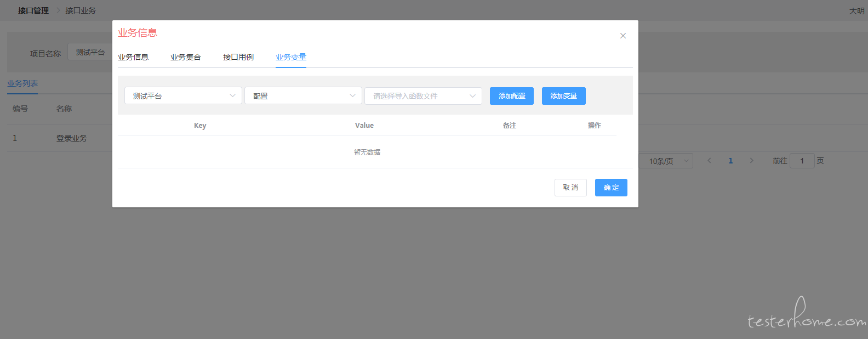Go to next page arrow
The height and width of the screenshot is (339, 868).
(x=752, y=161)
